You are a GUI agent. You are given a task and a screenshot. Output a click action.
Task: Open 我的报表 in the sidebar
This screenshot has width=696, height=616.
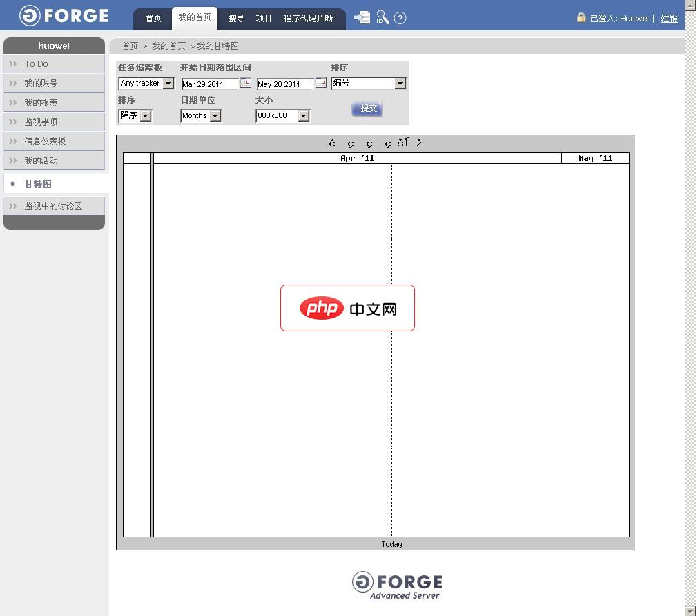point(54,102)
